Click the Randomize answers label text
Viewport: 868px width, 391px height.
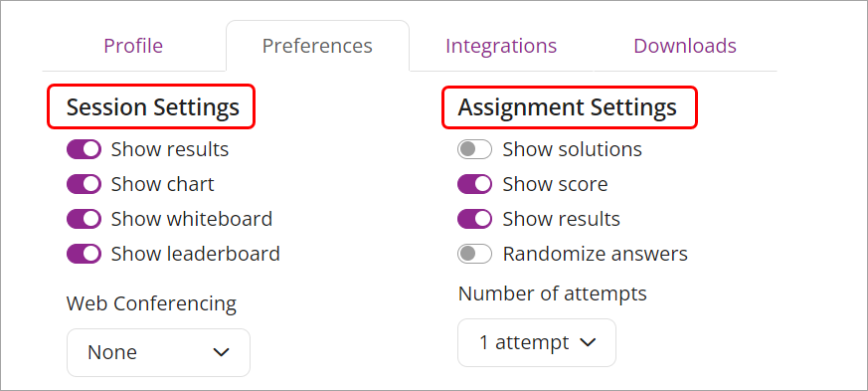click(596, 254)
